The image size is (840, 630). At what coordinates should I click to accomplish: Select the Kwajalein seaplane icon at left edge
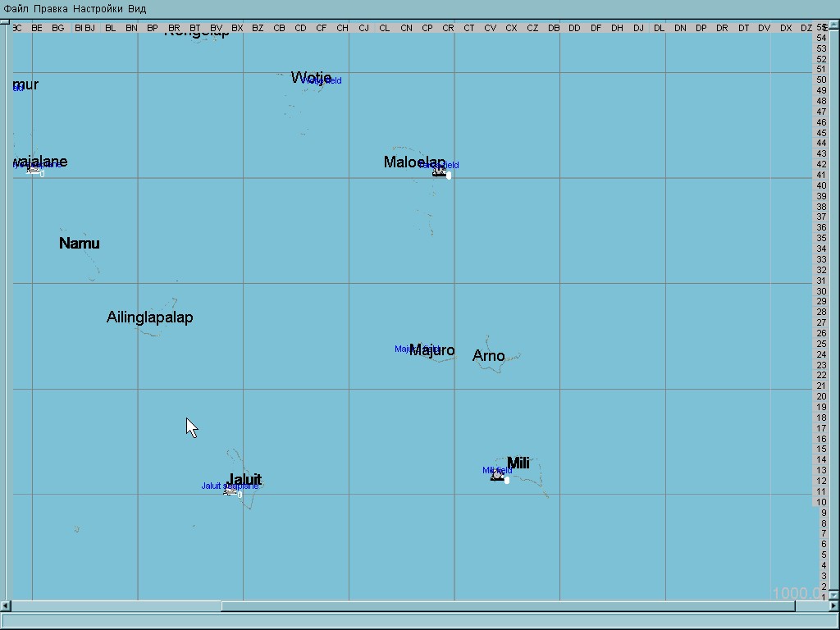click(x=34, y=170)
